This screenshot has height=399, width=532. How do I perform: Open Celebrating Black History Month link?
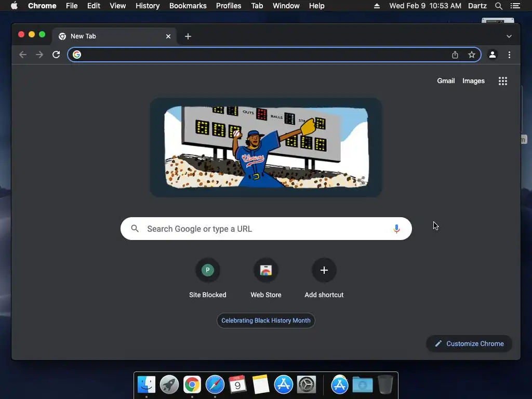(266, 320)
